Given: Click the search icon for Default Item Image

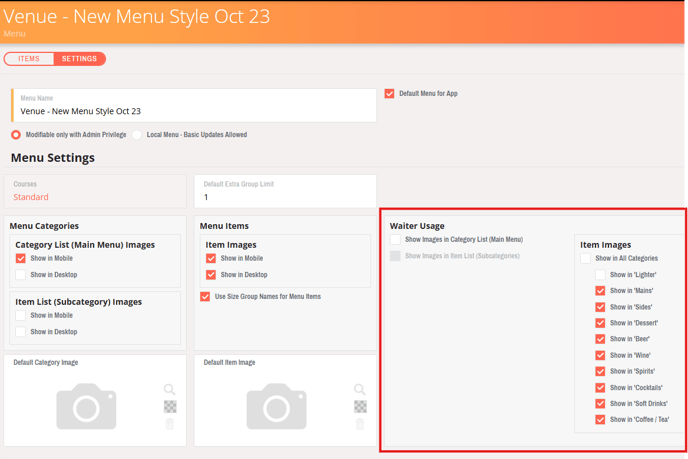Looking at the screenshot, I should [360, 389].
